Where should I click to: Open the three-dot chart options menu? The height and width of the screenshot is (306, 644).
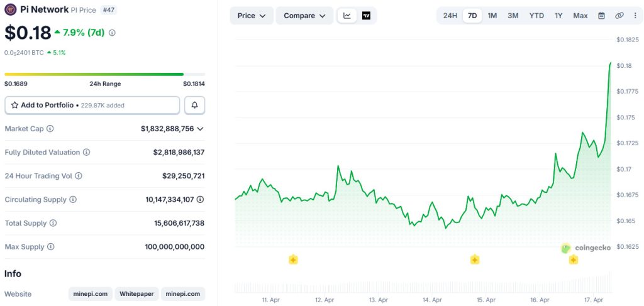(x=634, y=16)
